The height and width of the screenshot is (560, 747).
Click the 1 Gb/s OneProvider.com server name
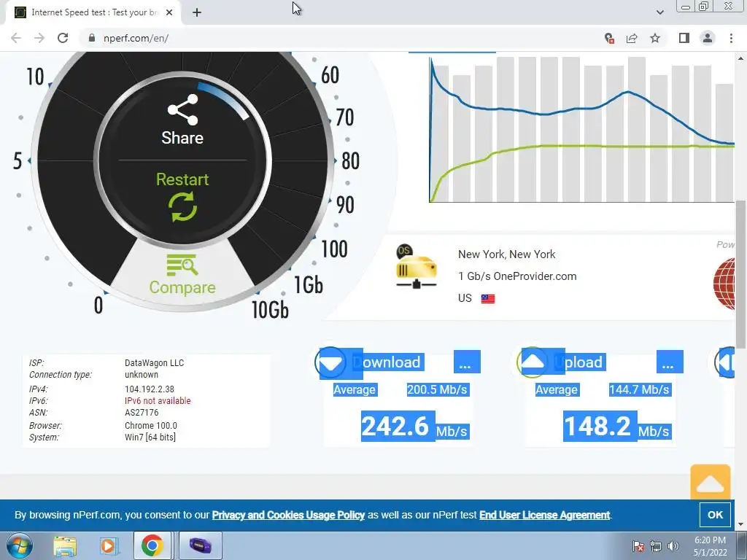coord(517,276)
